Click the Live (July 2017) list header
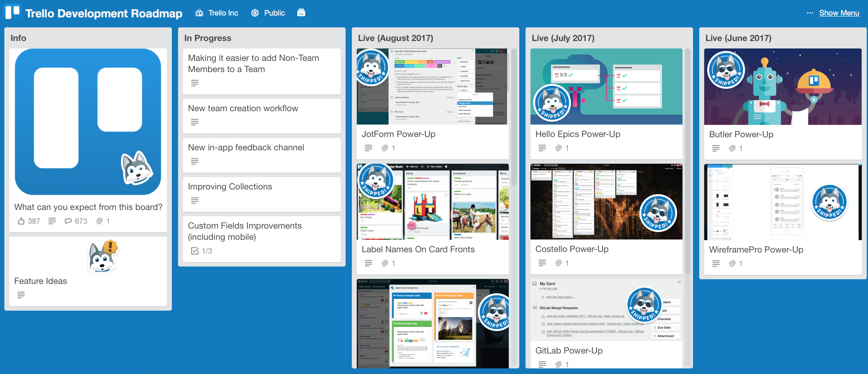Screen dimensions: 868x374 coord(563,38)
